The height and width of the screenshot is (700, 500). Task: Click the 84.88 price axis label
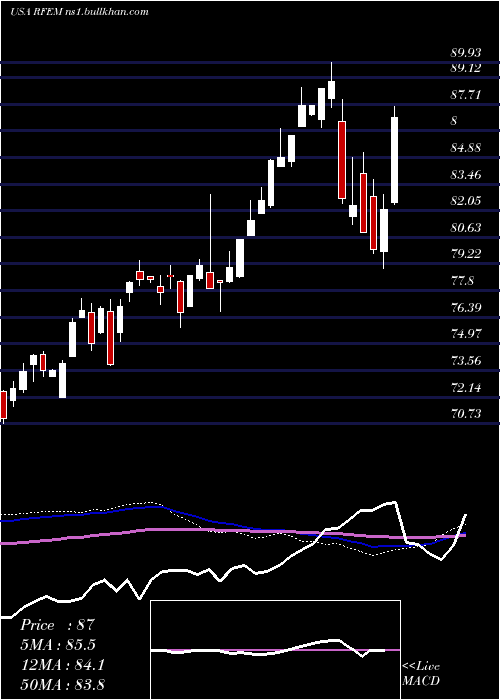point(466,148)
